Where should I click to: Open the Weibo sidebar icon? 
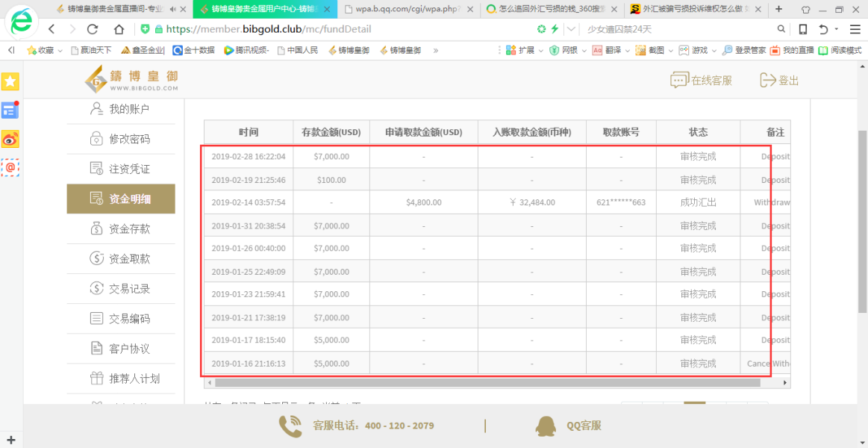point(10,139)
